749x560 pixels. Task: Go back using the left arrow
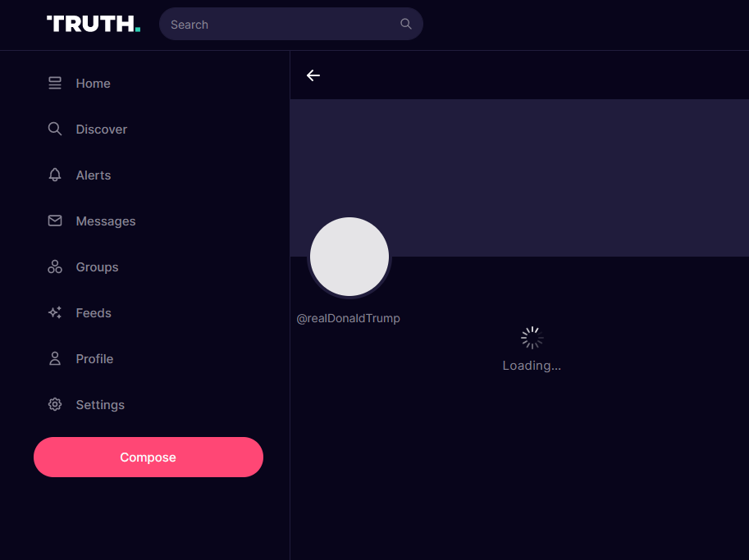coord(313,75)
